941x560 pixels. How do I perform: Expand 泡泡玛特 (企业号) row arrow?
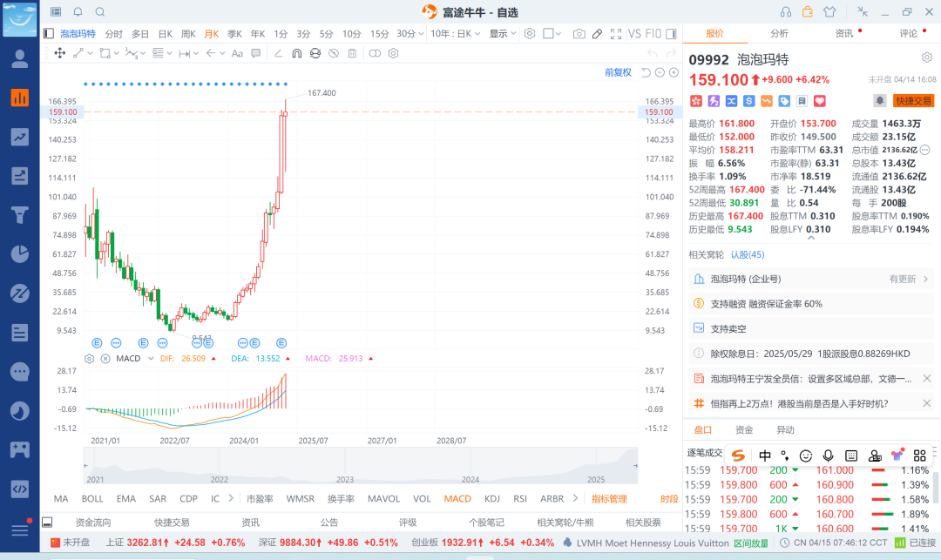click(x=925, y=279)
